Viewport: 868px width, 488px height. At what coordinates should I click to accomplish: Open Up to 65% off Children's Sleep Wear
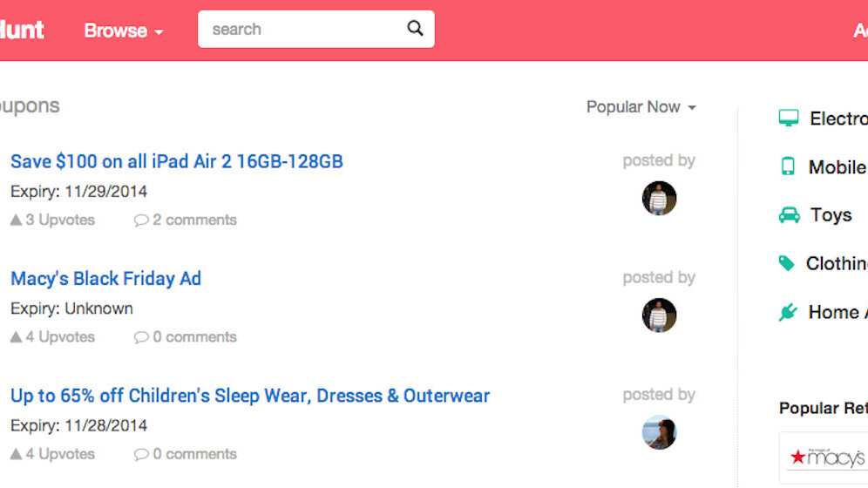tap(250, 396)
